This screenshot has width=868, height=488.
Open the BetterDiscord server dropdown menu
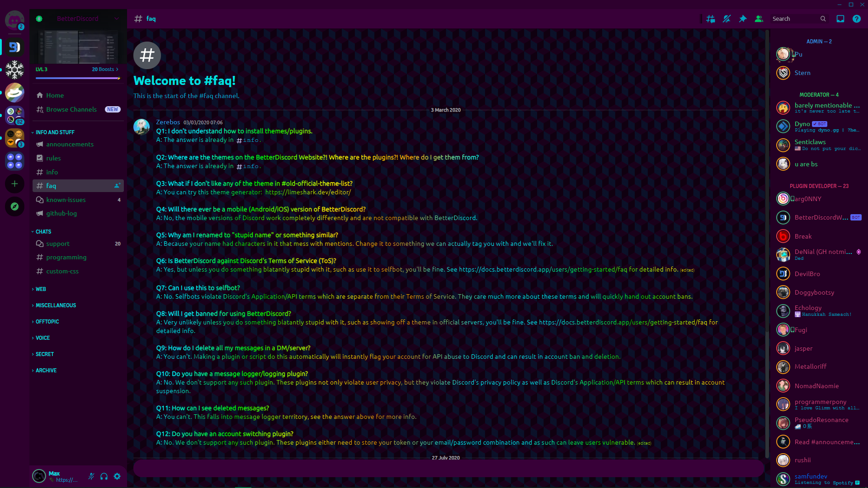point(117,19)
